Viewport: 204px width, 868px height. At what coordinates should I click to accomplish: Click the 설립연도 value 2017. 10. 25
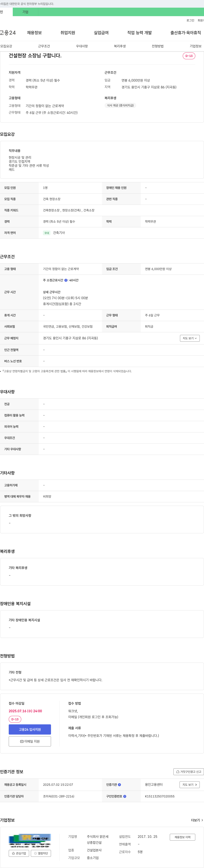coord(147,837)
